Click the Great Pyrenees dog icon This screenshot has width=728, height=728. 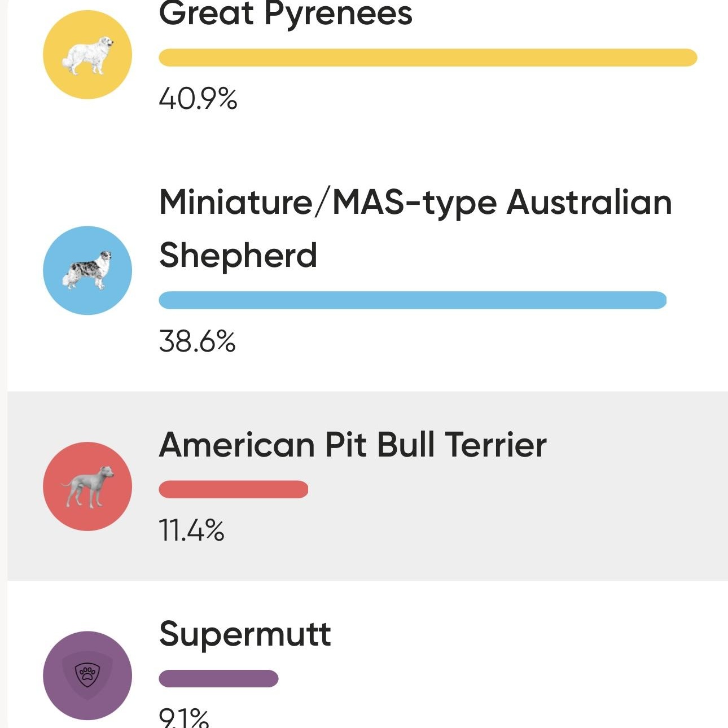[87, 55]
